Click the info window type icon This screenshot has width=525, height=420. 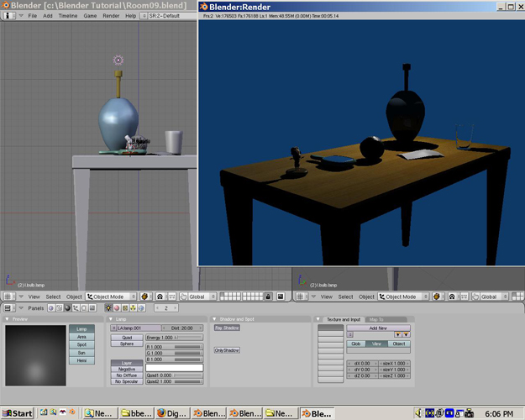click(8, 16)
